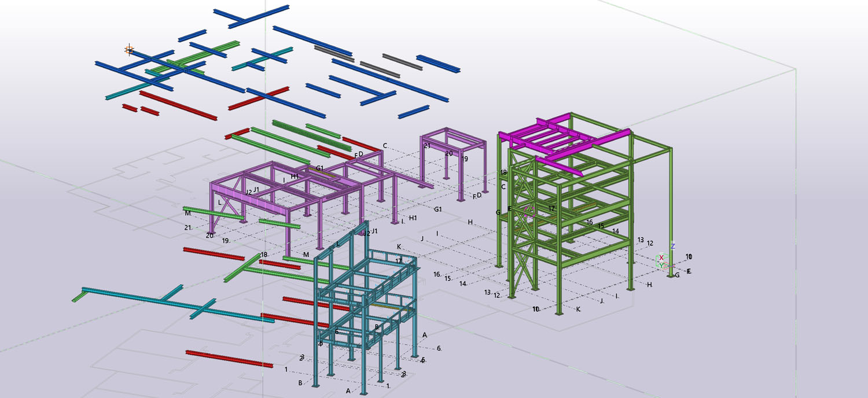Pick the leftmost short red beam at top
868x398 pixels.
coord(130,107)
